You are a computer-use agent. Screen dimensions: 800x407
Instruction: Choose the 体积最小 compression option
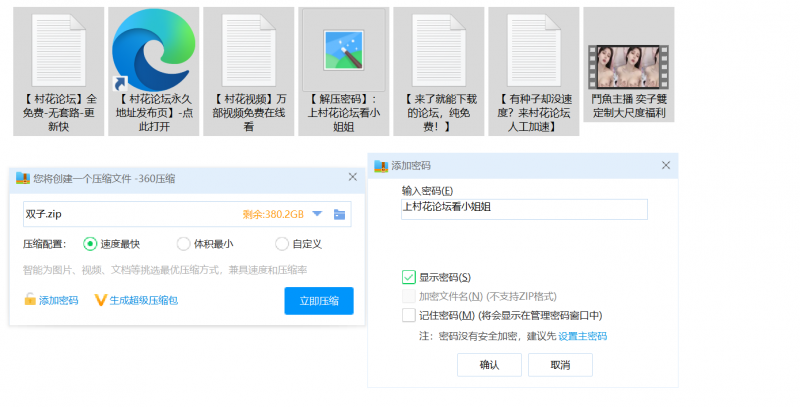[x=183, y=243]
